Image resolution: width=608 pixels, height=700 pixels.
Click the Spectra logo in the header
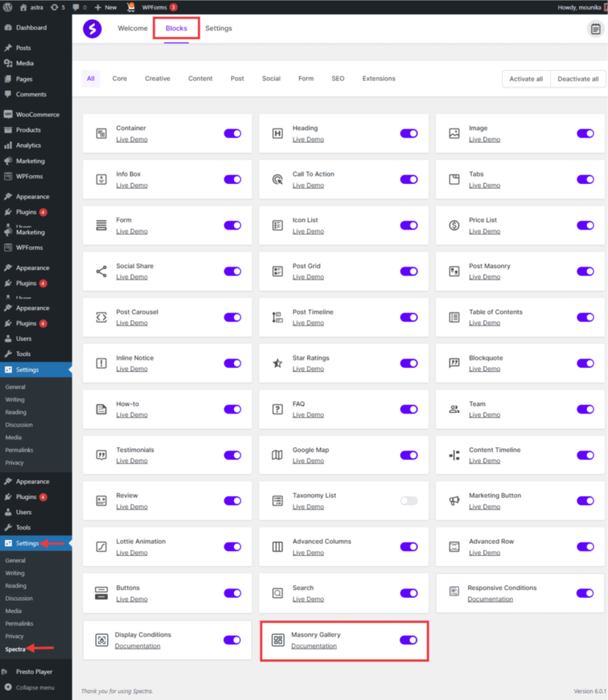pos(92,29)
